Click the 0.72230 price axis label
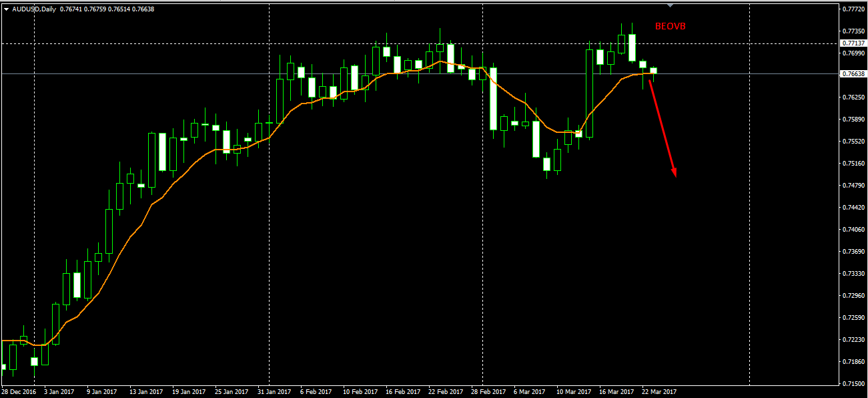The height and width of the screenshot is (398, 868). click(x=854, y=340)
